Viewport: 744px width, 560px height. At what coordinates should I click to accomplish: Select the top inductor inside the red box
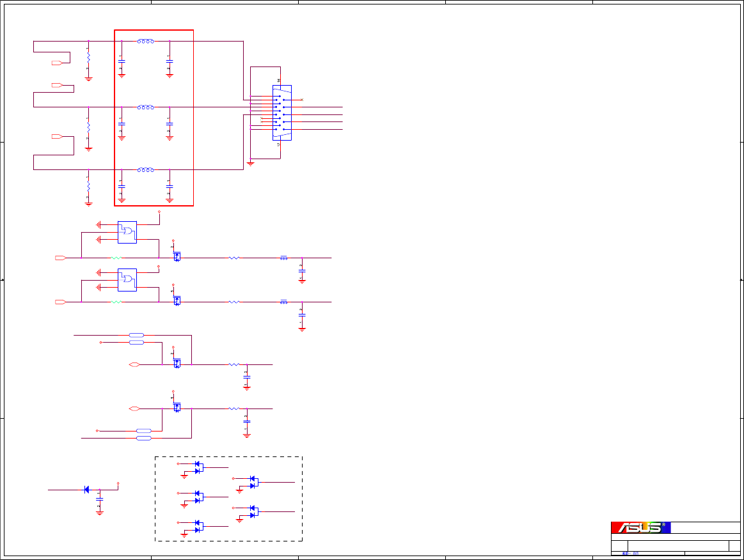pyautogui.click(x=146, y=42)
